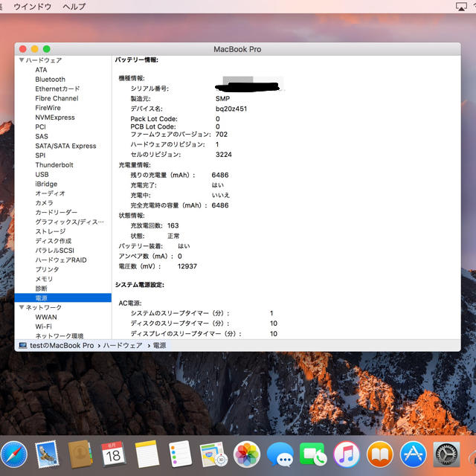Open the ヘルプ menu

click(74, 7)
